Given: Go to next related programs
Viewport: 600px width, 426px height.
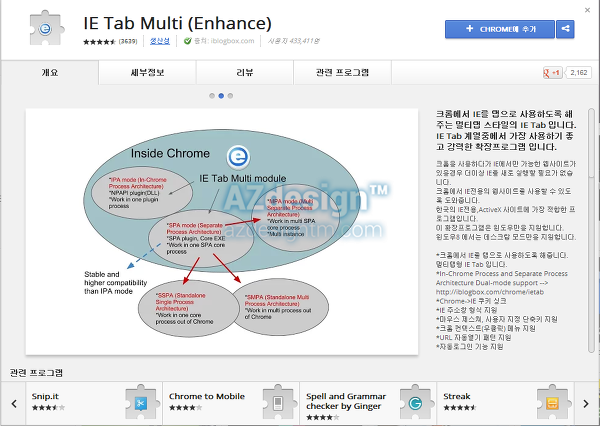Looking at the screenshot, I should pyautogui.click(x=586, y=403).
